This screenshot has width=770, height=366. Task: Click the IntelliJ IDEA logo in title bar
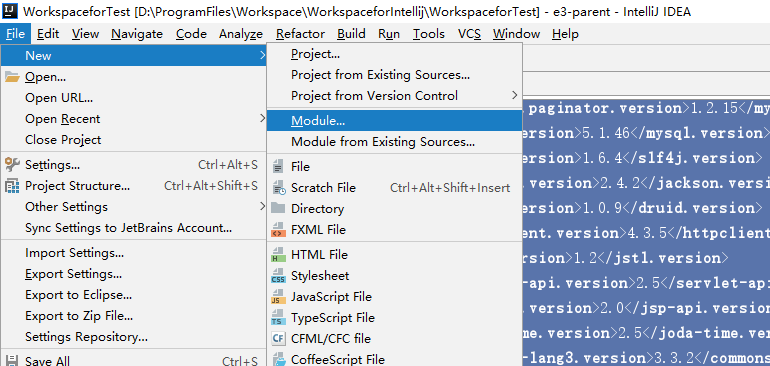coord(10,11)
